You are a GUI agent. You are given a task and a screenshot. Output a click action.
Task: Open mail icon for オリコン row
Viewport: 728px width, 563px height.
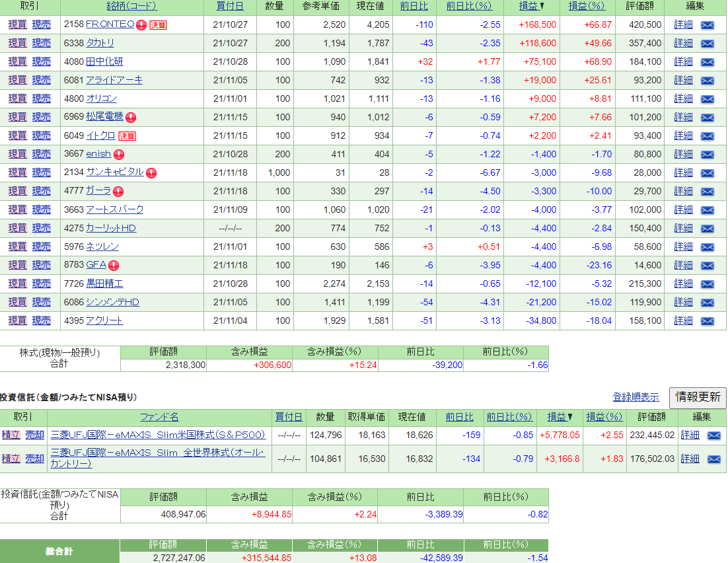click(707, 99)
